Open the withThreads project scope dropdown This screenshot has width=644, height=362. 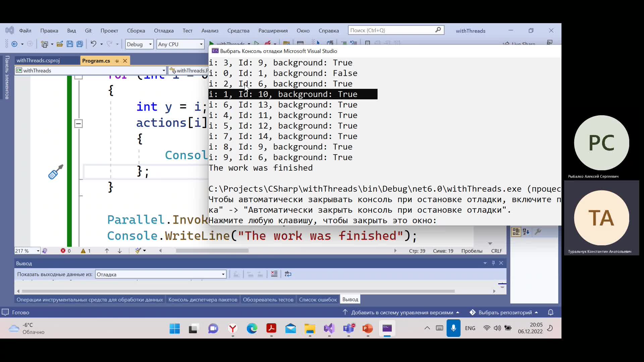coord(91,70)
